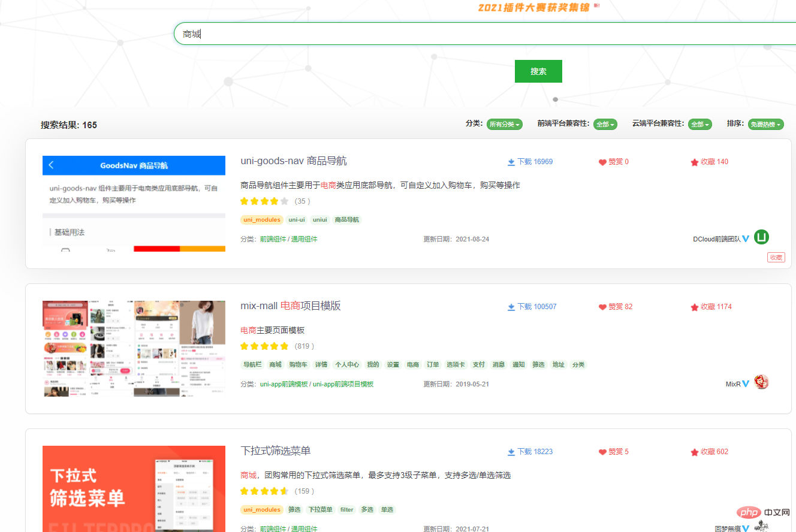Open the DCloud前端团队 green avatar
This screenshot has width=796, height=532.
[761, 237]
